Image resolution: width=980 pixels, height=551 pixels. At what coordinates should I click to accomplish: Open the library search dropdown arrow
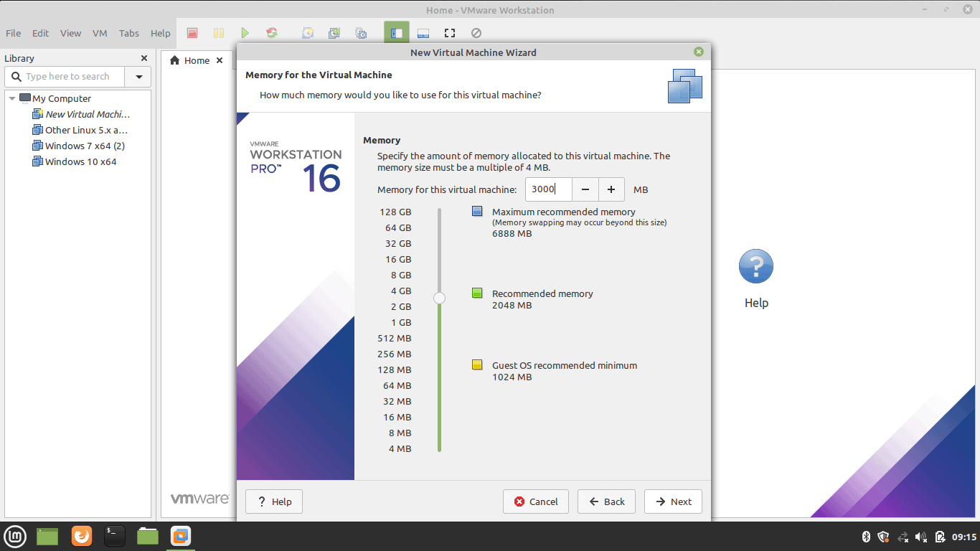point(138,77)
